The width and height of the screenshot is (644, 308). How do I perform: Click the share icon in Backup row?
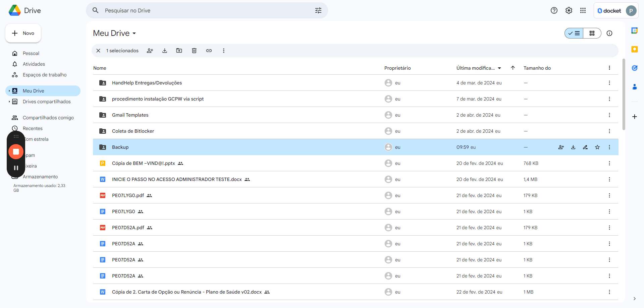click(561, 147)
